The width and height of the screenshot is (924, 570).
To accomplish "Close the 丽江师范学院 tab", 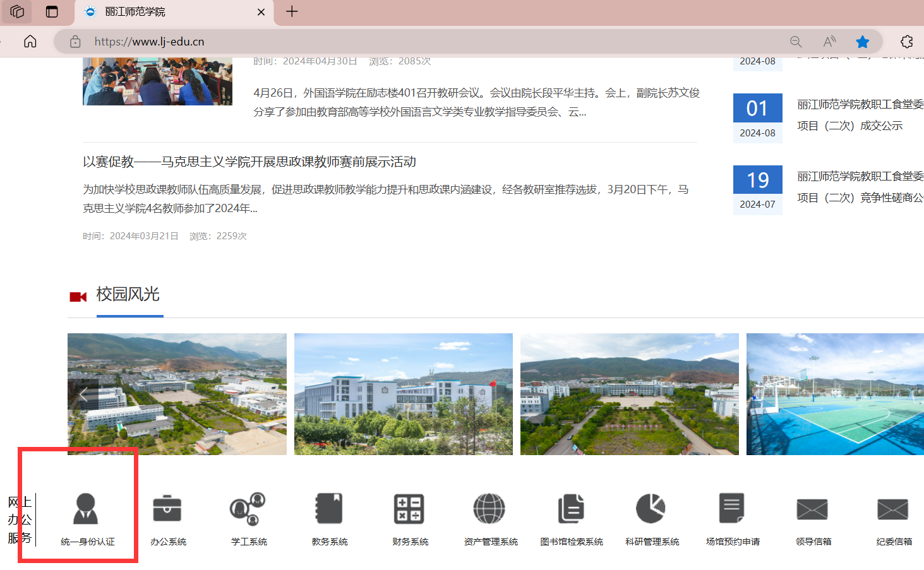I will point(261,12).
